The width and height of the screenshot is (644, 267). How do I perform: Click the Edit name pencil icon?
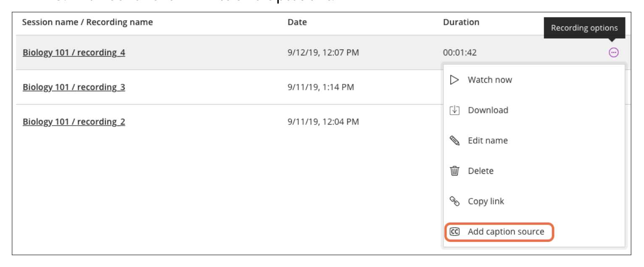point(454,141)
